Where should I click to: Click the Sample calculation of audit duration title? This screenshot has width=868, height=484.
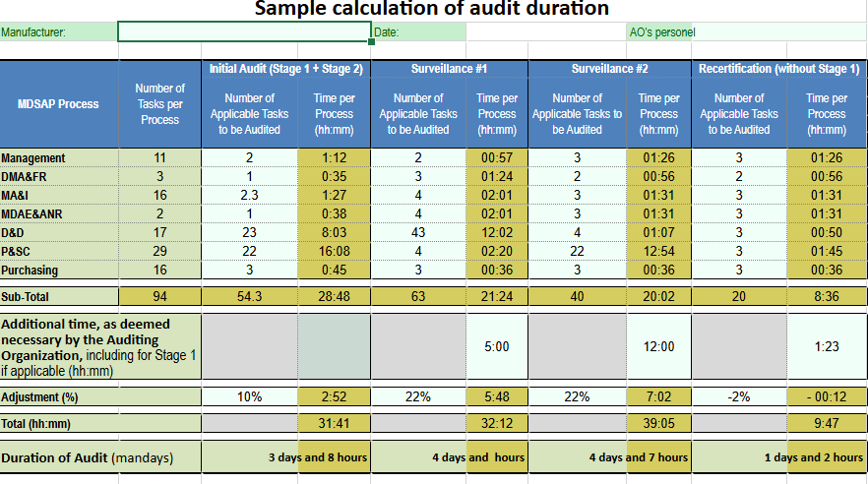[432, 10]
